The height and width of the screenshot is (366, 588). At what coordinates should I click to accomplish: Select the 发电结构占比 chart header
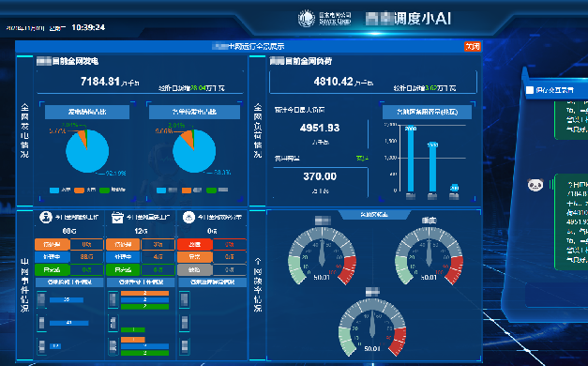pos(87,112)
